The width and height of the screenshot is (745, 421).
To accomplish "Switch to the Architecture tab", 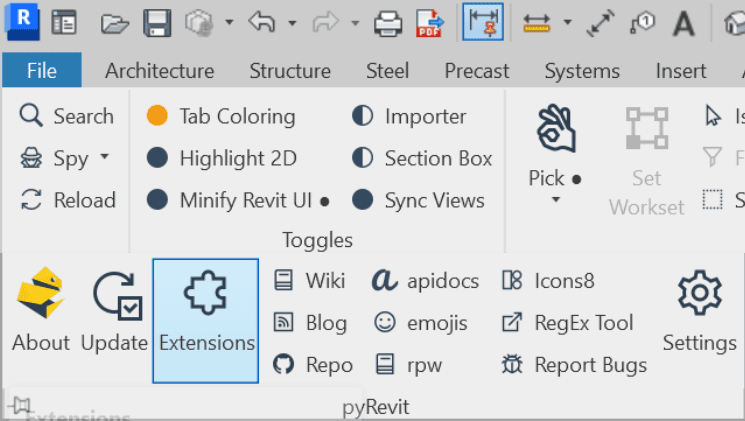I will pos(160,71).
